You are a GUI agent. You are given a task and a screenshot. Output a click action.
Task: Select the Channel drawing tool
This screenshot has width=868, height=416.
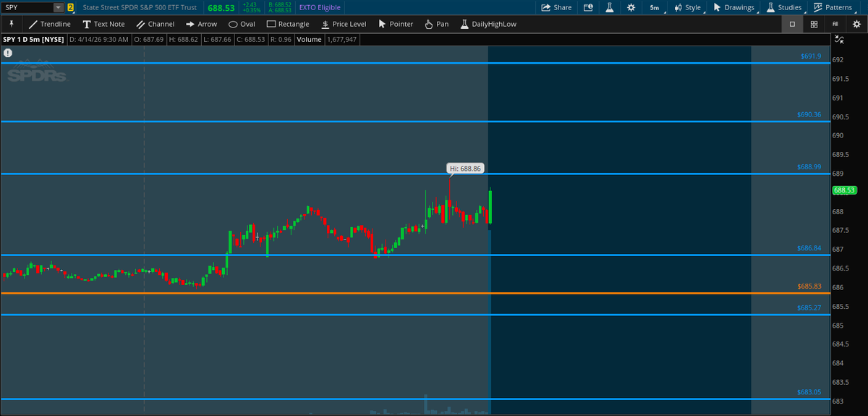[155, 24]
